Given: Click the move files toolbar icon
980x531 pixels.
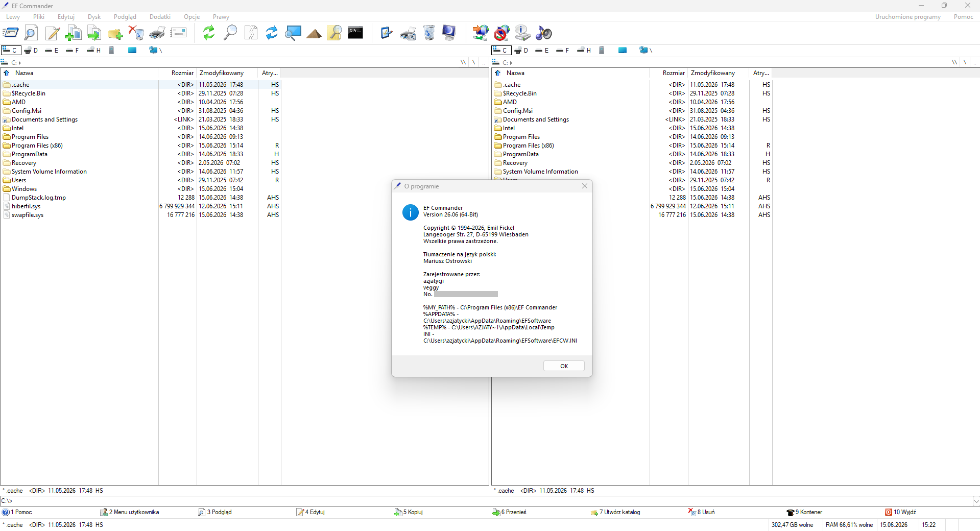Looking at the screenshot, I should pos(94,33).
